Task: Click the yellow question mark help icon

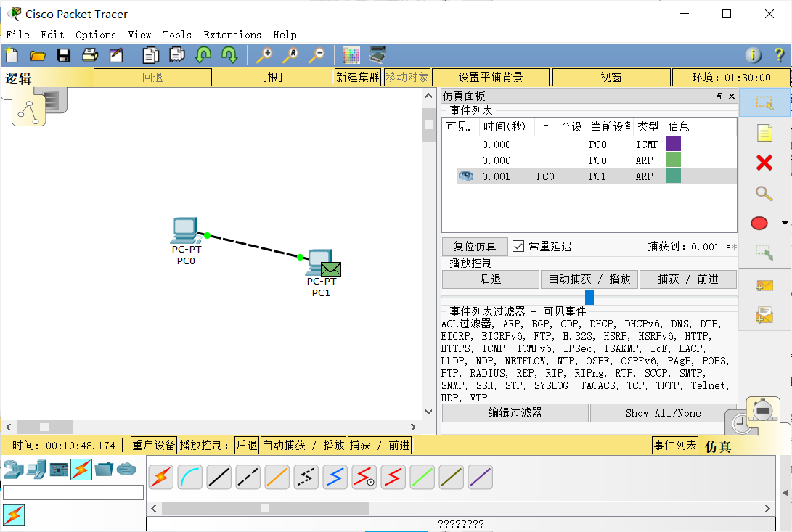Action: pyautogui.click(x=780, y=55)
